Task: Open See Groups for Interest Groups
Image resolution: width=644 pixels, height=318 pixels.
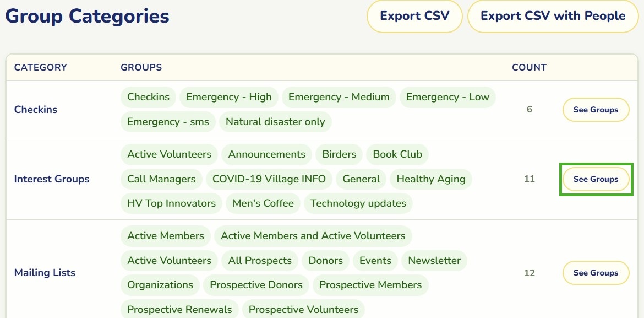Action: coord(596,179)
